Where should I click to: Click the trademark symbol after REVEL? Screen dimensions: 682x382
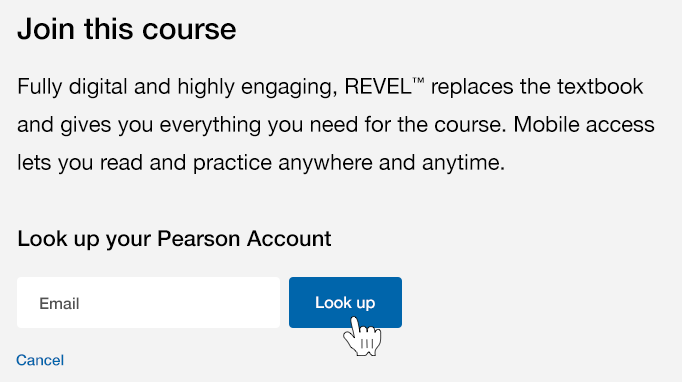click(418, 81)
